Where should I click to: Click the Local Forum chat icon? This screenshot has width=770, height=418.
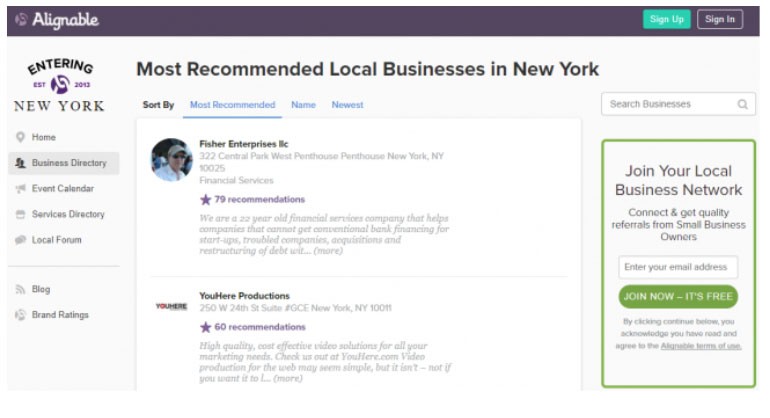20,240
